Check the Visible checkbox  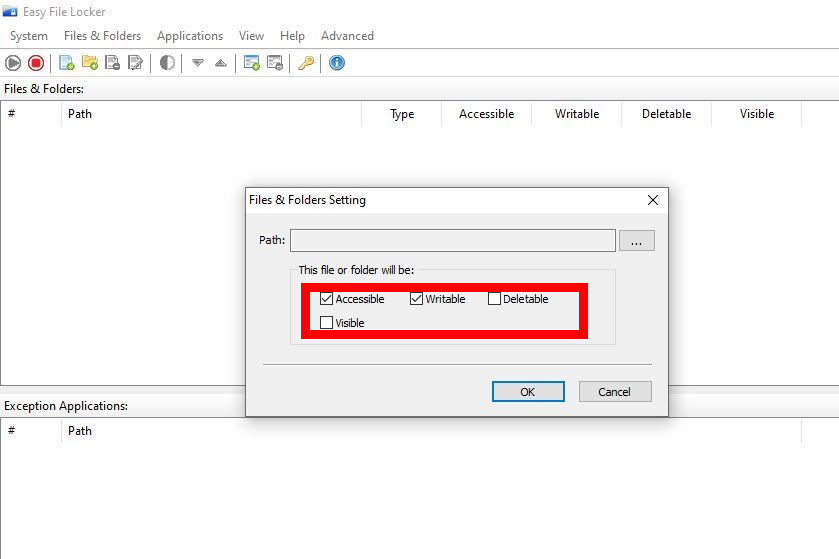(x=326, y=323)
